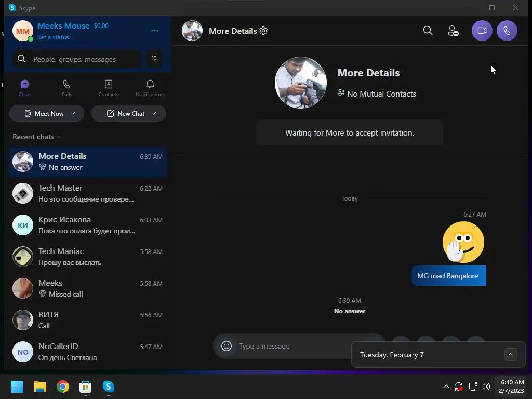Screen dimensions: 532x399
Task: Switch to the Contacts tab
Action: click(108, 88)
